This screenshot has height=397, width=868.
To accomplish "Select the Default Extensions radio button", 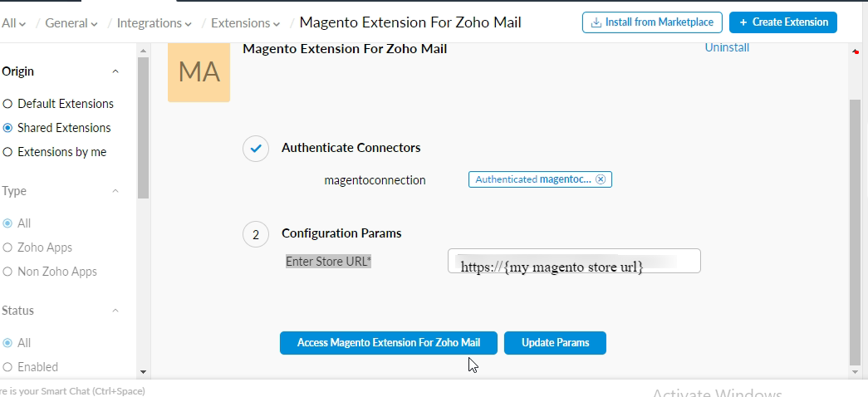I will pyautogui.click(x=8, y=104).
